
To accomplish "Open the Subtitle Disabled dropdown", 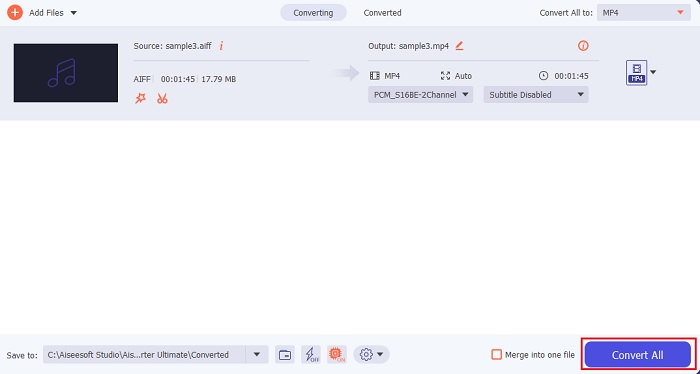I will [x=536, y=95].
